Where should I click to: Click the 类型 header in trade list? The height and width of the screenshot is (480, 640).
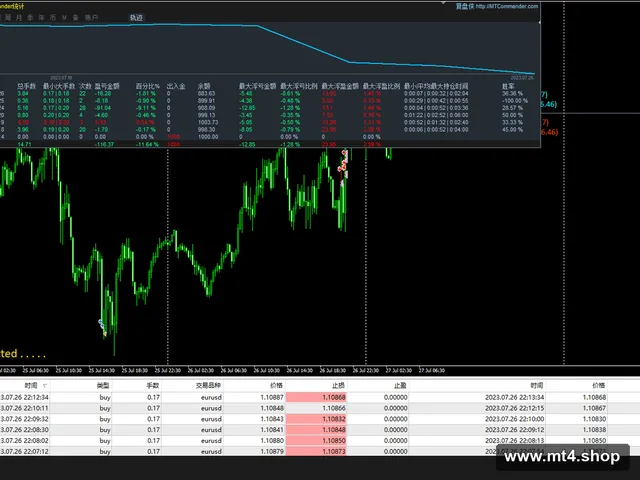point(103,385)
